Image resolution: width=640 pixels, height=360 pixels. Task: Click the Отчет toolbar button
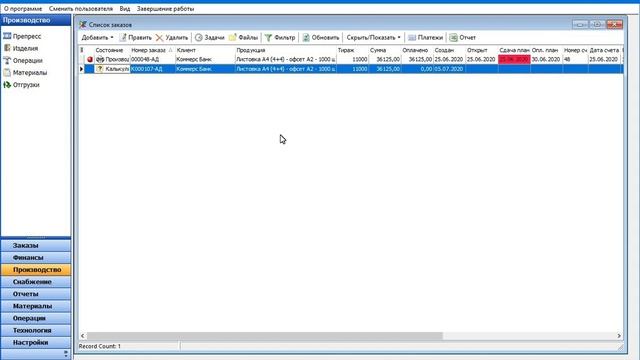pos(462,38)
